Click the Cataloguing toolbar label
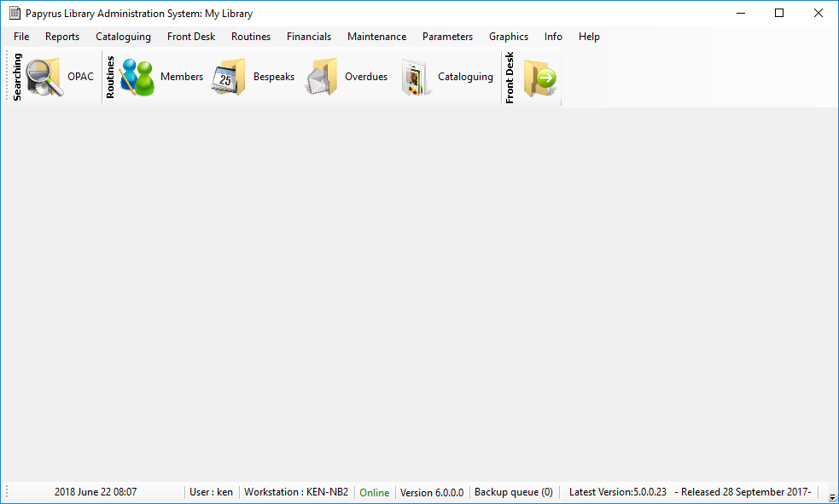The width and height of the screenshot is (839, 504). click(465, 77)
